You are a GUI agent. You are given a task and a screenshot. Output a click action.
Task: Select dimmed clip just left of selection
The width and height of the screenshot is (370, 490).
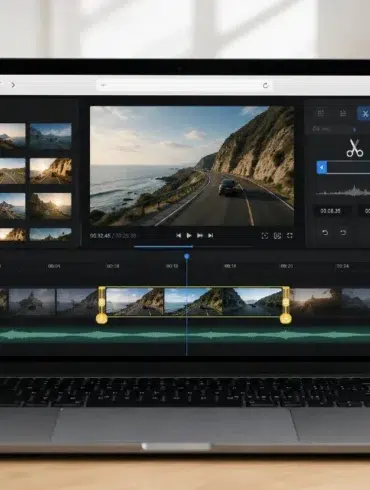(x=77, y=302)
